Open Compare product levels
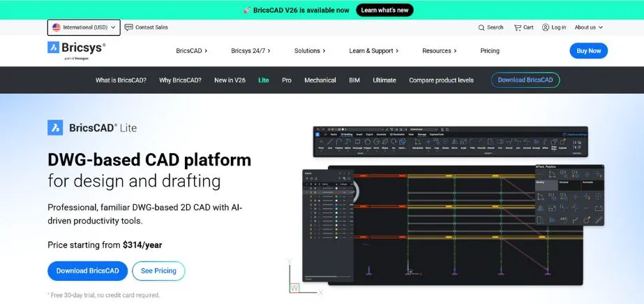The height and width of the screenshot is (304, 644). [441, 80]
